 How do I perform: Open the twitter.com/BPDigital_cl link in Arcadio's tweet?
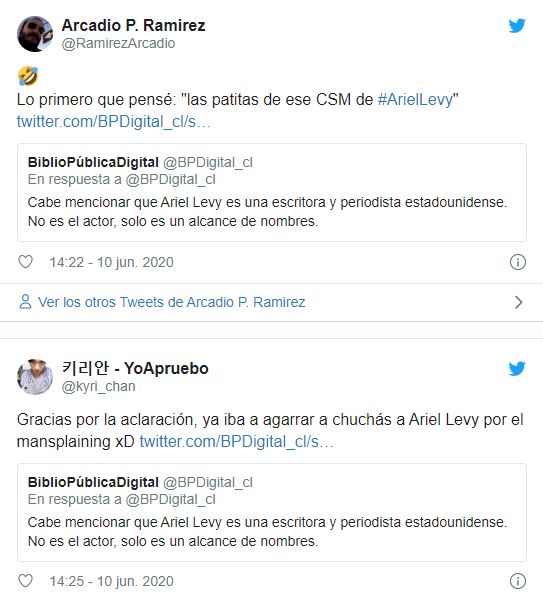(113, 122)
